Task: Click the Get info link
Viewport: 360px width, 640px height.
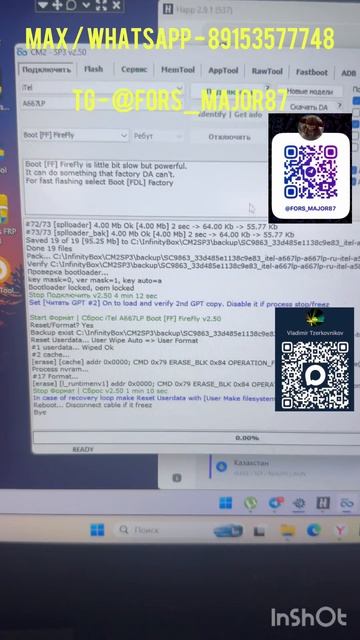Action: [248, 115]
